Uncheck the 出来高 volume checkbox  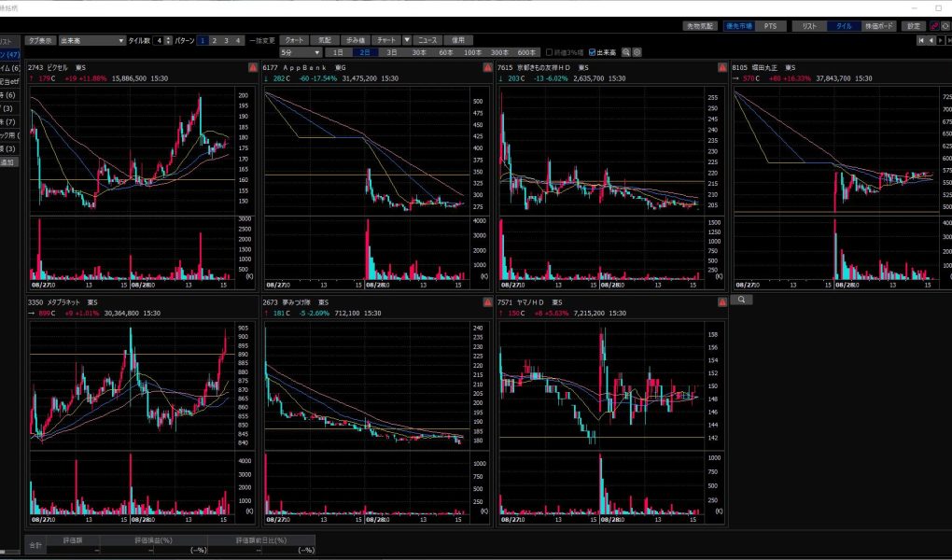[x=593, y=52]
